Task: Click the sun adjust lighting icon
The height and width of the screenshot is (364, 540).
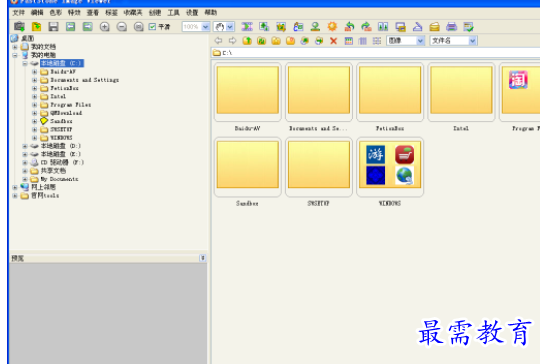Action: pyautogui.click(x=332, y=27)
